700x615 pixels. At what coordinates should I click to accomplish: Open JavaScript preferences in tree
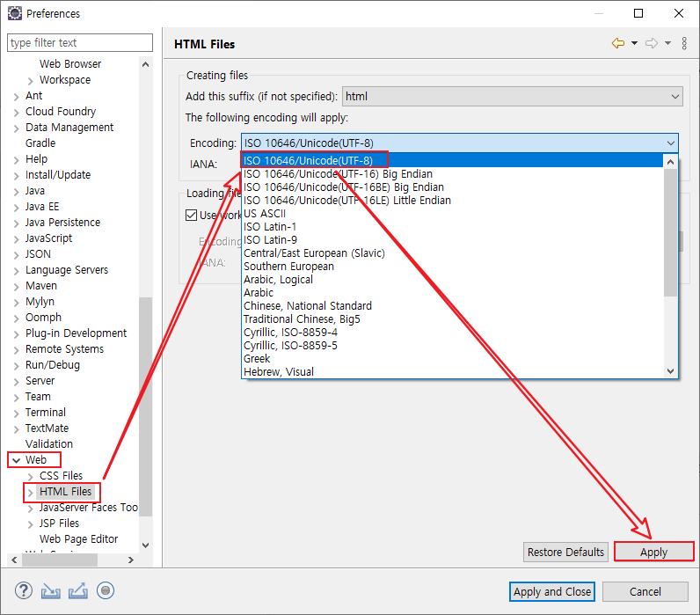48,238
